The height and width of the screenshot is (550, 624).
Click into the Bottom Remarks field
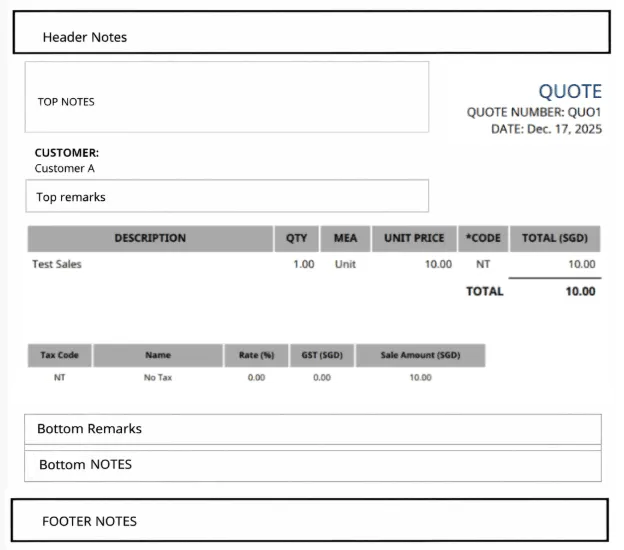(312, 429)
